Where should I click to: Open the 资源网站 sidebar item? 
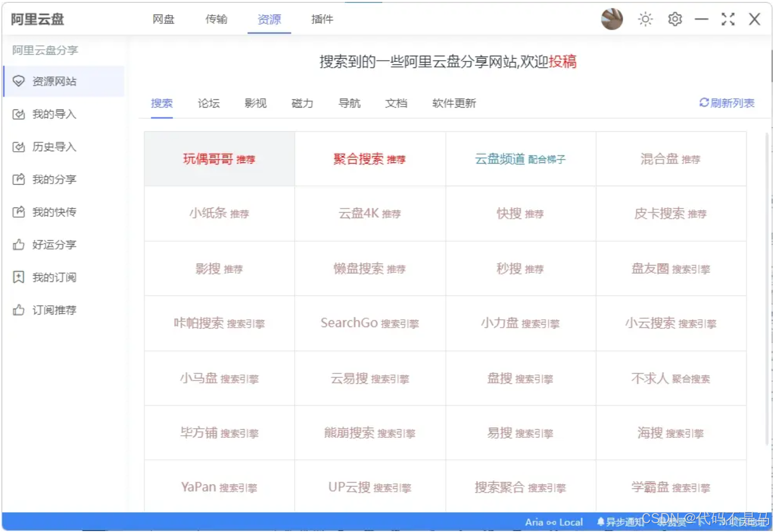pos(64,81)
